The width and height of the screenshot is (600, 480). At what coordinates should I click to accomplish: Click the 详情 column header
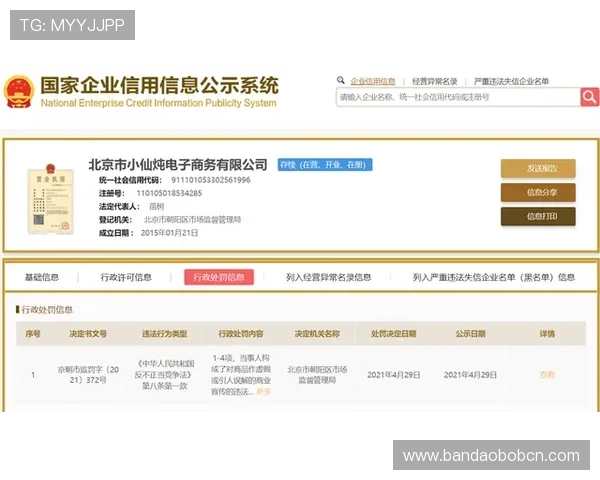(x=547, y=334)
